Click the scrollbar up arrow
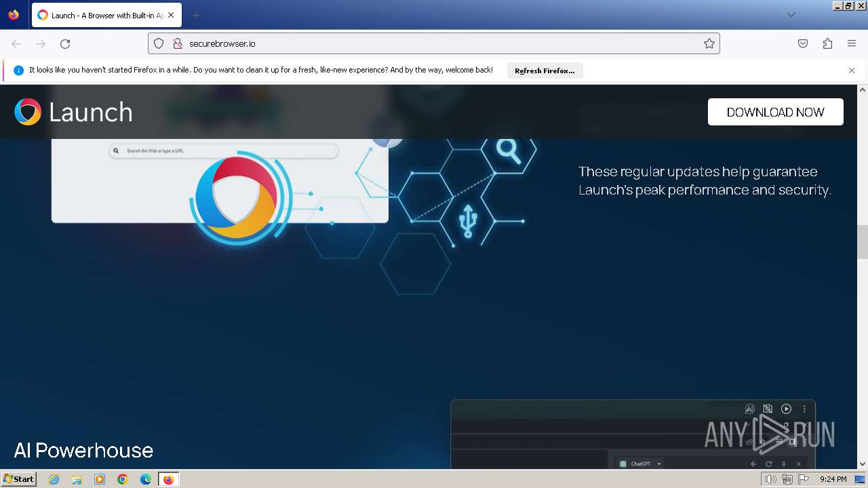Viewport: 868px width, 488px height. tap(863, 89)
